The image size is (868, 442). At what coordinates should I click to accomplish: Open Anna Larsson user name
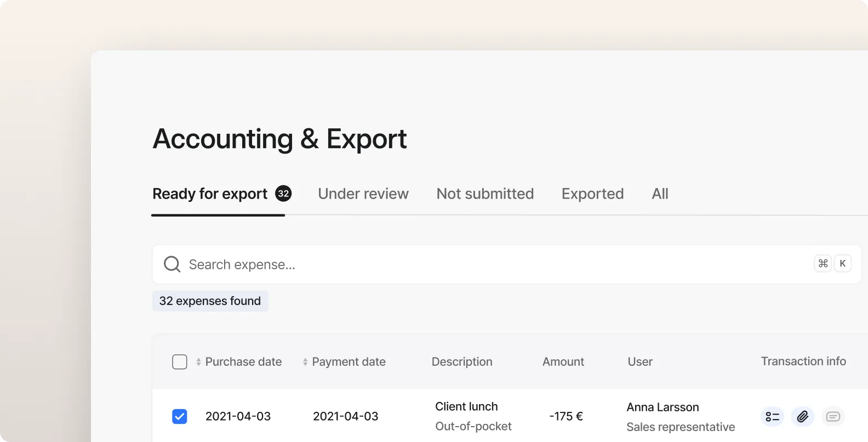663,407
